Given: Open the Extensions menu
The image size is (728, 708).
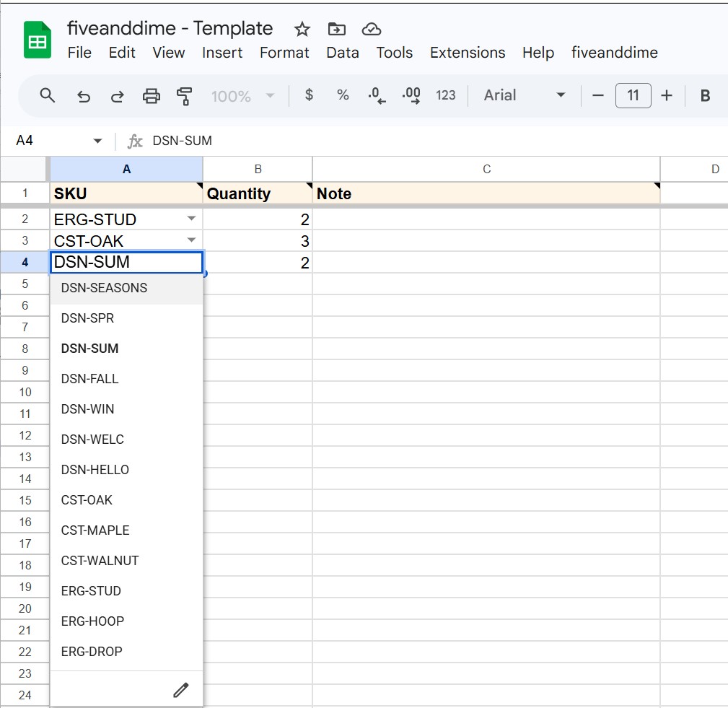Looking at the screenshot, I should (x=468, y=53).
